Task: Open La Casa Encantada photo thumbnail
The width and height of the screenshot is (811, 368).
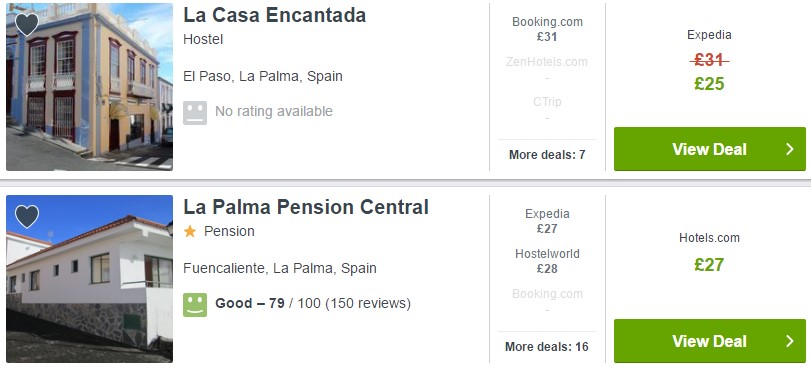Action: coord(89,86)
